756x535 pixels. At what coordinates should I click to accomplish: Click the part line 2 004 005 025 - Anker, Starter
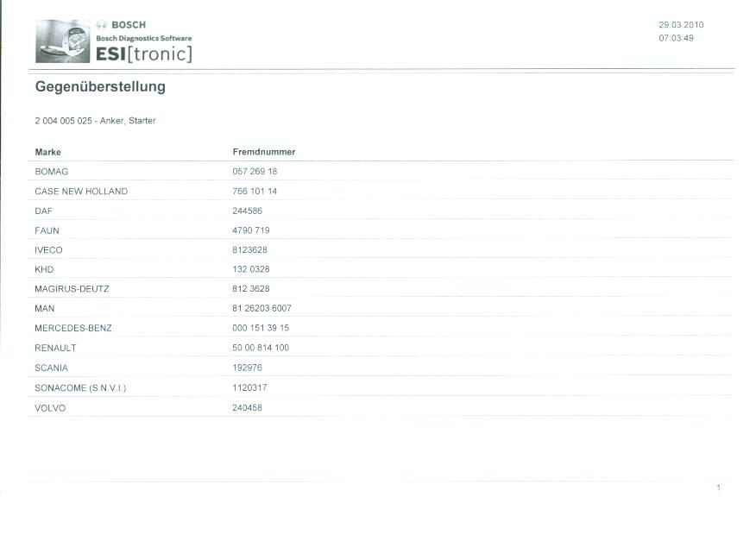click(95, 121)
